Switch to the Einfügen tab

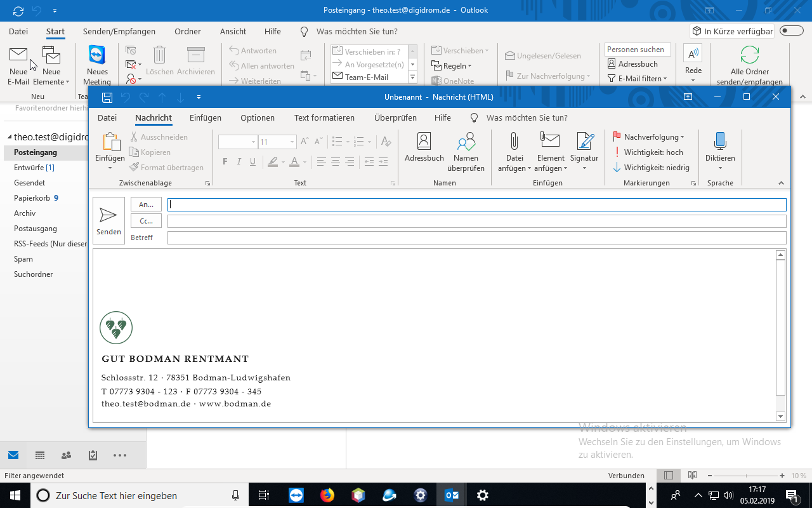(x=206, y=117)
